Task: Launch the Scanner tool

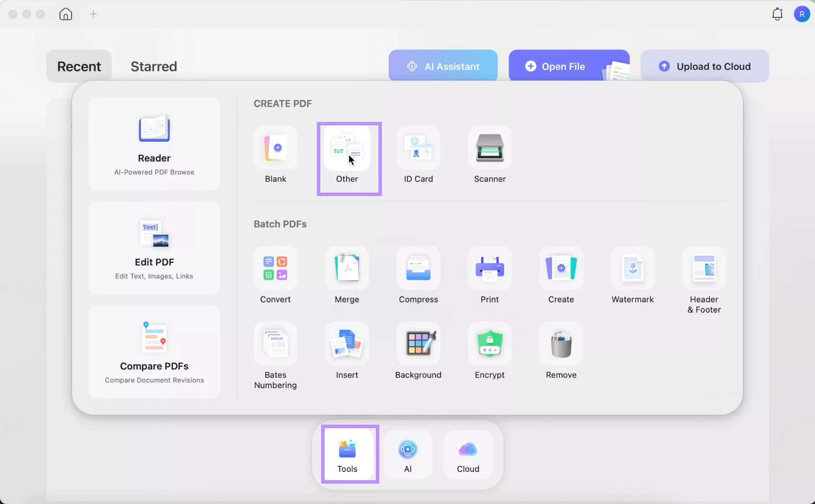Action: point(490,148)
